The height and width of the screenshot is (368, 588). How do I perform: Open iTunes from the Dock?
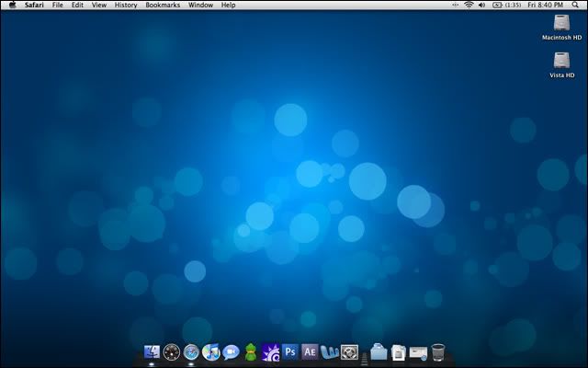(x=210, y=352)
